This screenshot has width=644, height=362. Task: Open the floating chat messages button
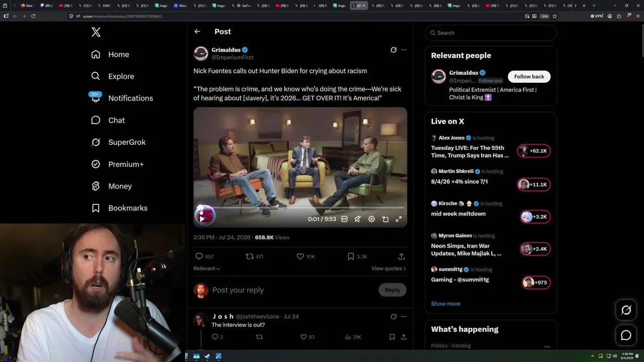coord(626,335)
